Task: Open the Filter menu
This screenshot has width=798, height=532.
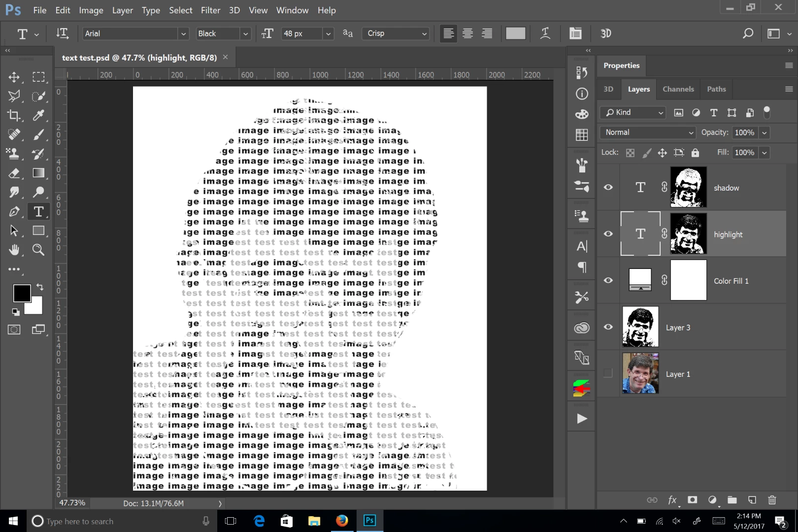Action: click(210, 10)
